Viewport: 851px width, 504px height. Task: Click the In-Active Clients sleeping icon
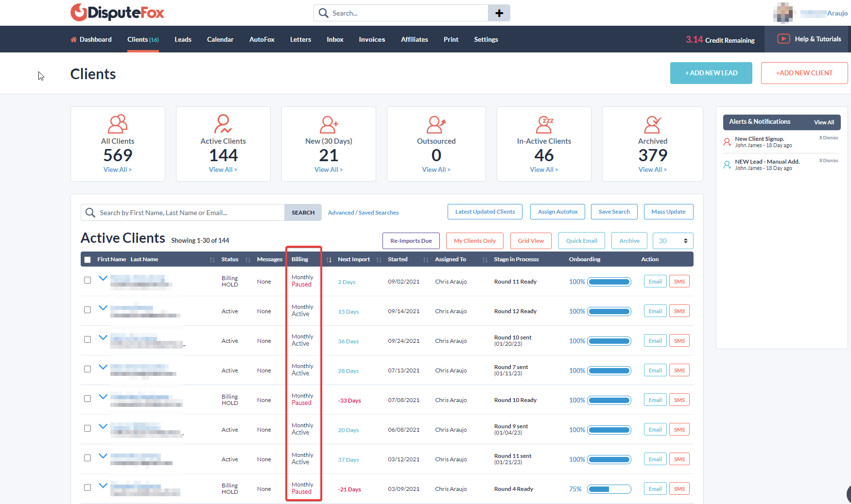(544, 124)
